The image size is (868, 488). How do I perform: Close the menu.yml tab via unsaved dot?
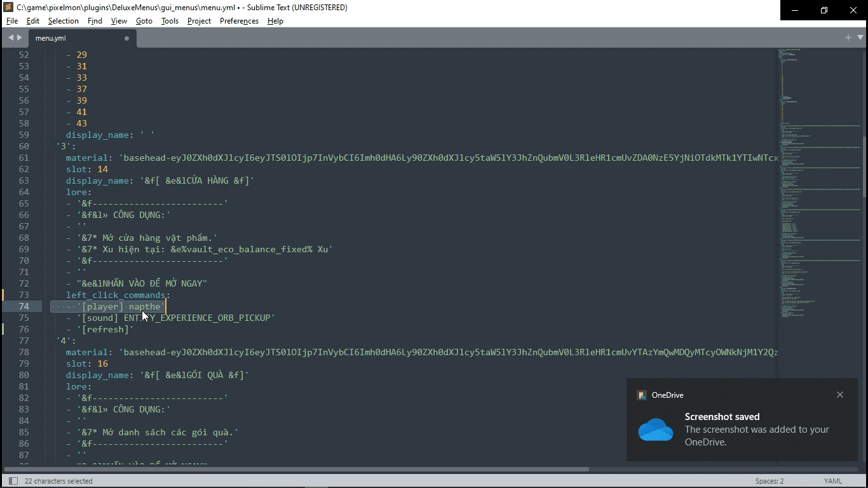126,38
